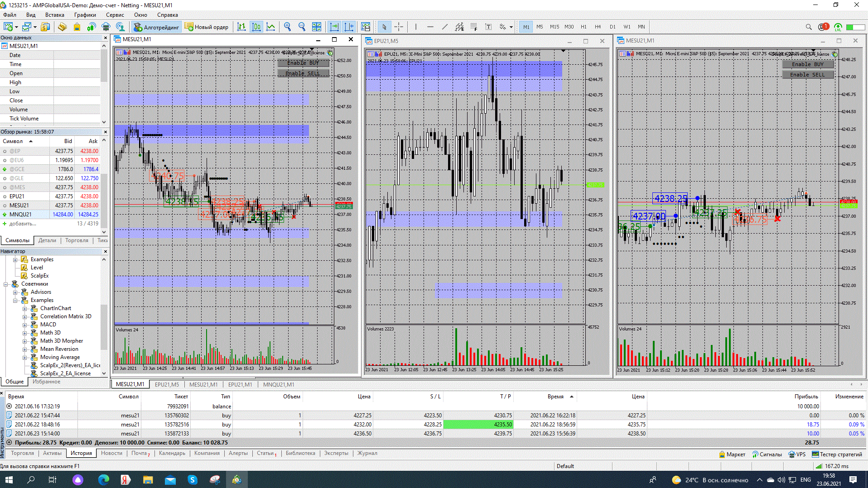
Task: Expand the ChartInChart folder
Action: pyautogui.click(x=25, y=309)
